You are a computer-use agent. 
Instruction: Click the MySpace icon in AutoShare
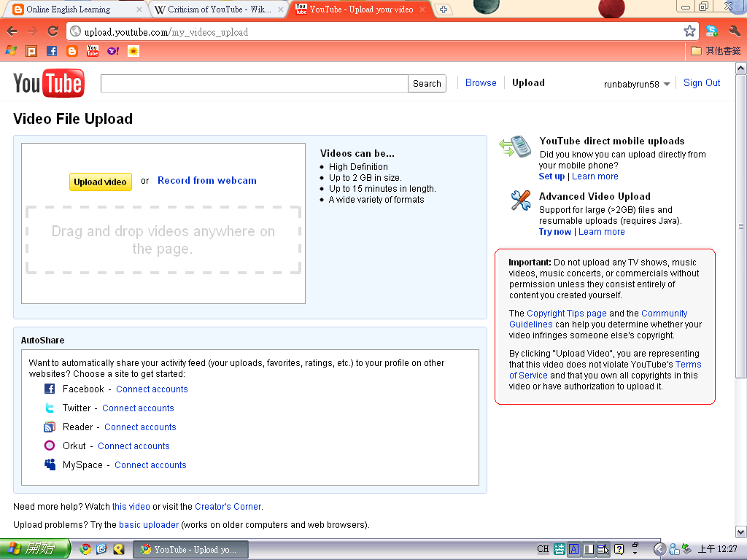click(50, 464)
